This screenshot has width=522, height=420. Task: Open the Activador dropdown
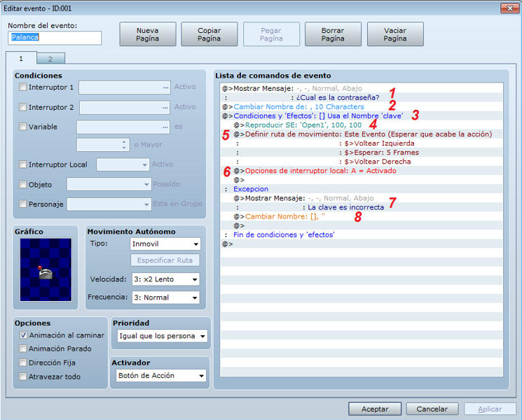[161, 375]
